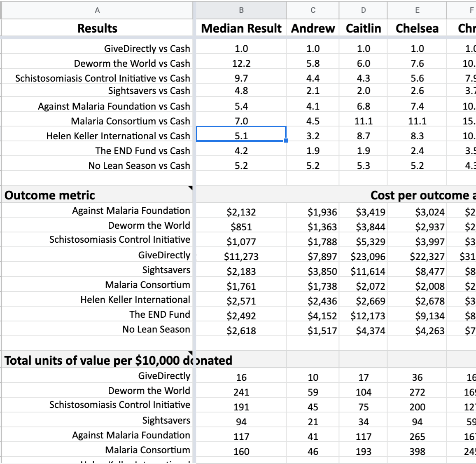The width and height of the screenshot is (476, 464).
Task: Select 'The END Fund vs Cash' label
Action: (143, 151)
